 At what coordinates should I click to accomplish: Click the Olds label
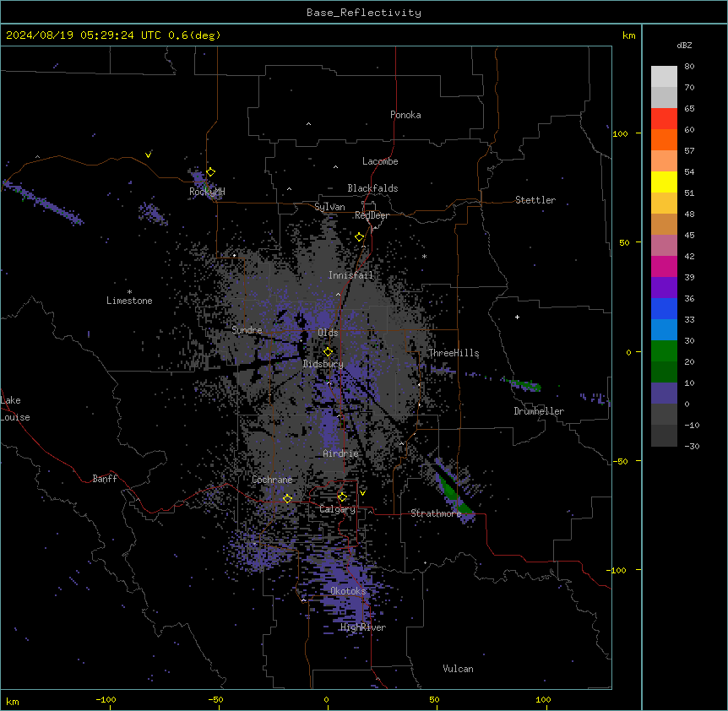click(328, 333)
